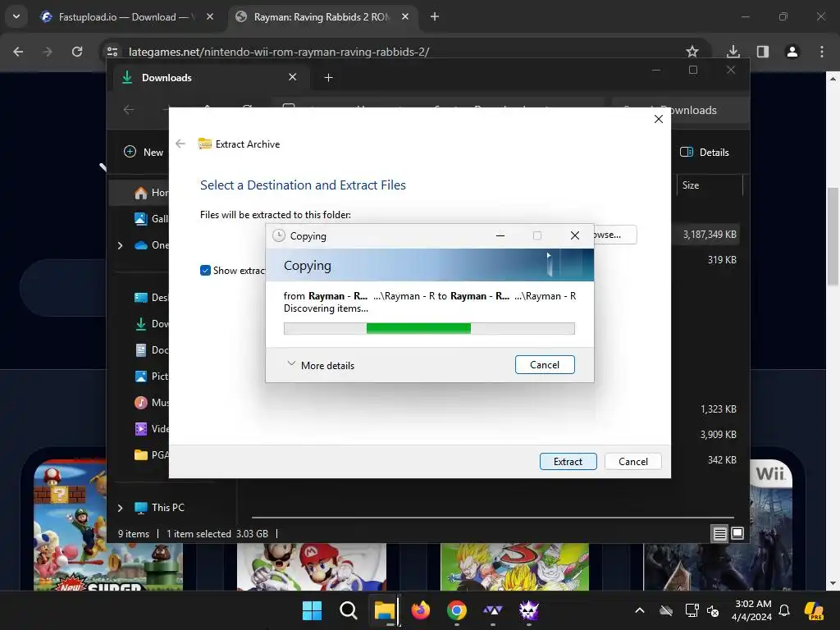840x630 pixels.
Task: Open Music in the sidebar
Action: [x=150, y=402]
